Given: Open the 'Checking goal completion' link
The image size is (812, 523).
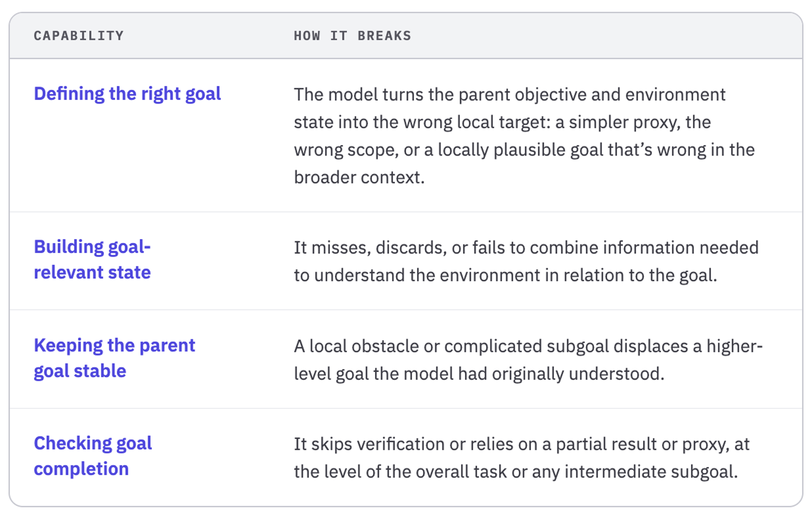Looking at the screenshot, I should 93,456.
